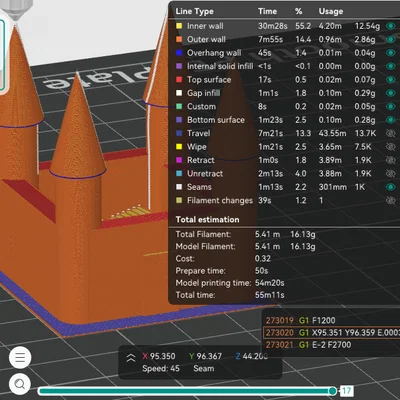Show Wipe moves with crossed eye icon
This screenshot has height=400, width=400.
pos(390,147)
